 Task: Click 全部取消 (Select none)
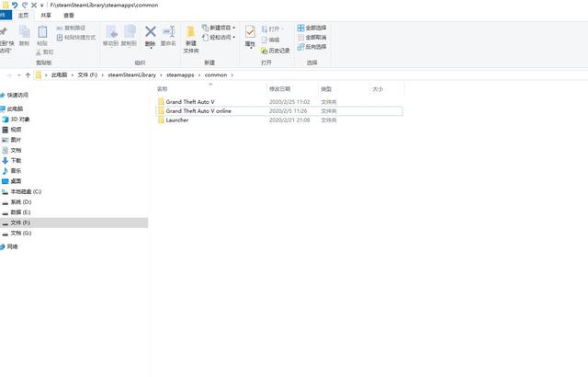point(311,37)
